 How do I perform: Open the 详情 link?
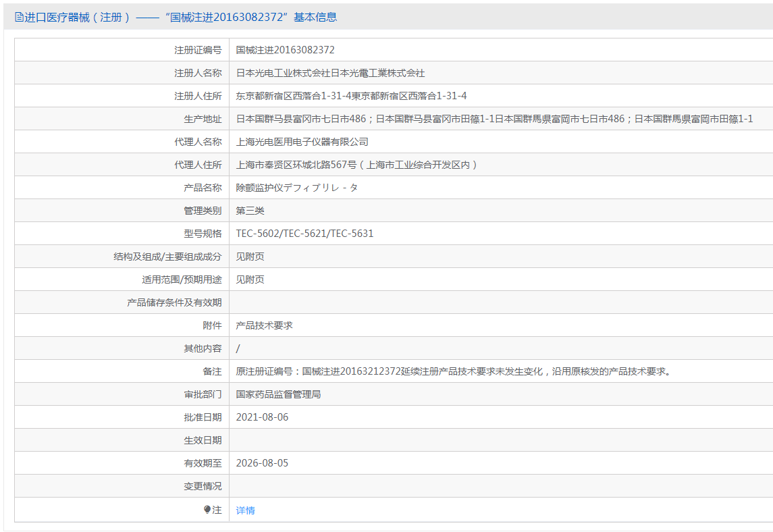coord(246,510)
